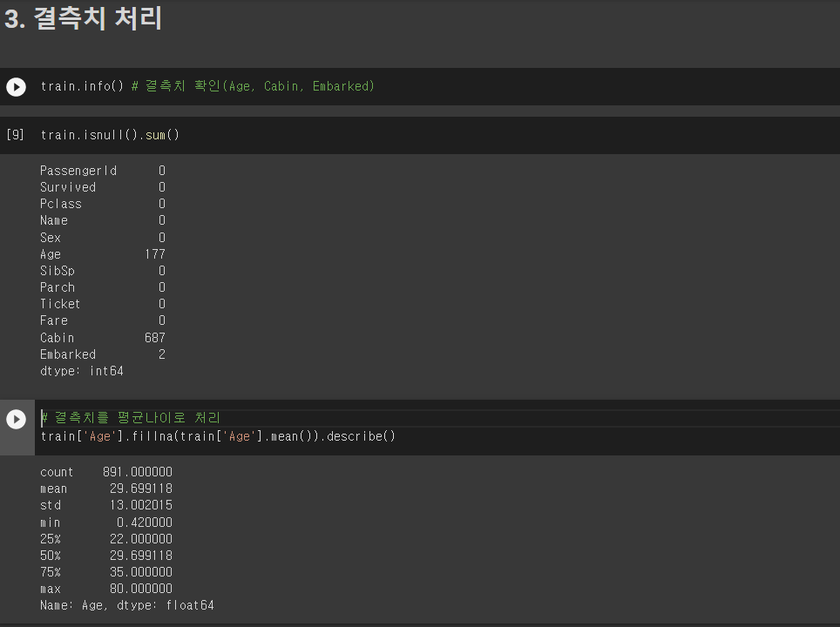The image size is (840, 627).
Task: Click the '# 결측치를 평균나이로 처리' comment line
Action: [131, 418]
